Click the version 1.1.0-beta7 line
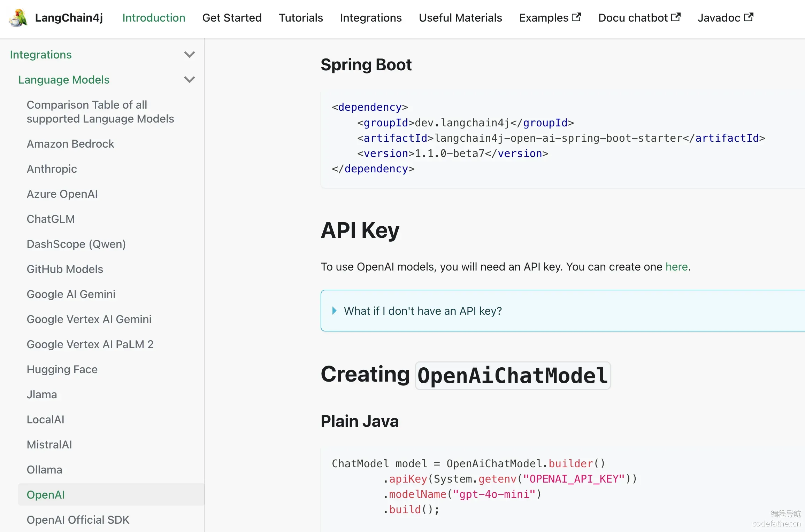The width and height of the screenshot is (805, 532). click(453, 154)
